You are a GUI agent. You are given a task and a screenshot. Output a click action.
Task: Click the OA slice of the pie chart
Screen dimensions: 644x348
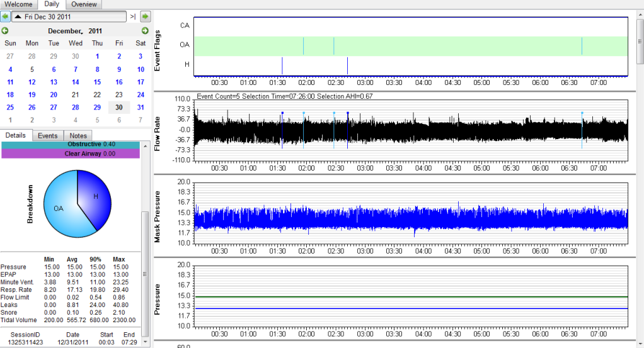pyautogui.click(x=60, y=208)
